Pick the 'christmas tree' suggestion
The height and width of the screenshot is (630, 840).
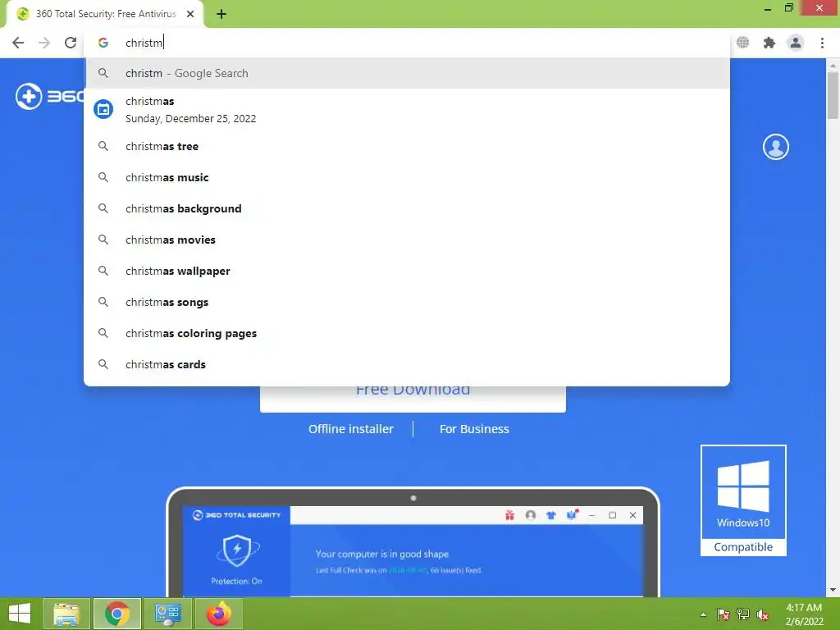pyautogui.click(x=407, y=146)
